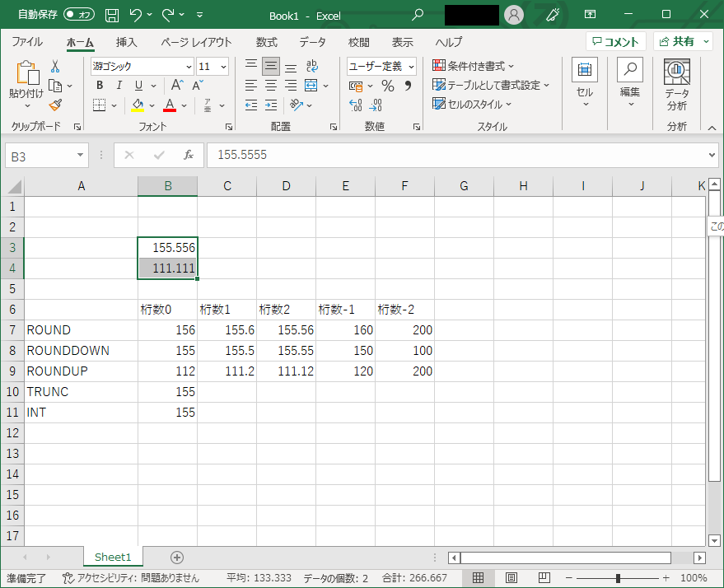Click the increase indent icon
The height and width of the screenshot is (588, 724).
pyautogui.click(x=271, y=105)
